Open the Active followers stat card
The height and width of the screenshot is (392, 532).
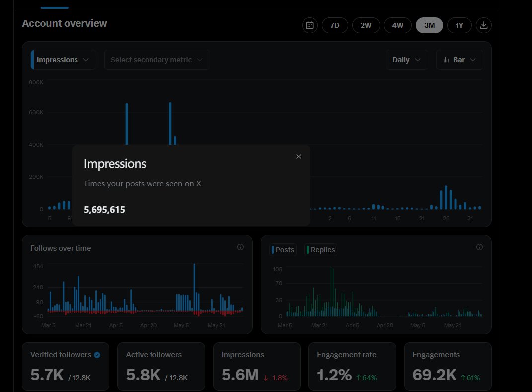(x=161, y=367)
